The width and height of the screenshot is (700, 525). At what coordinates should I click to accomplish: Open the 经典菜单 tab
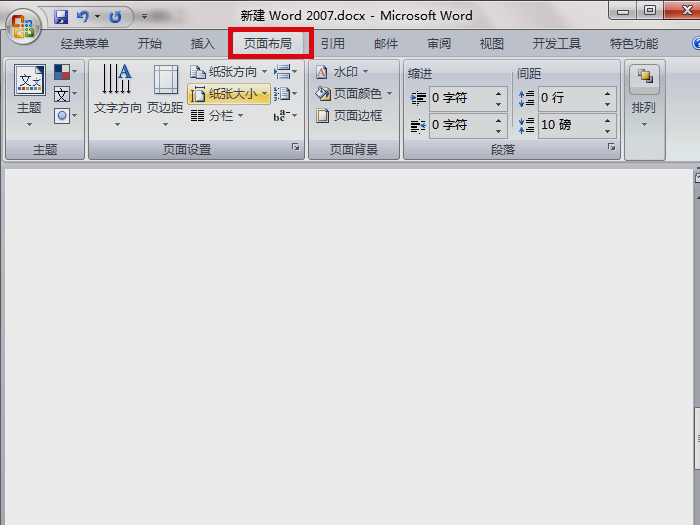pyautogui.click(x=85, y=44)
